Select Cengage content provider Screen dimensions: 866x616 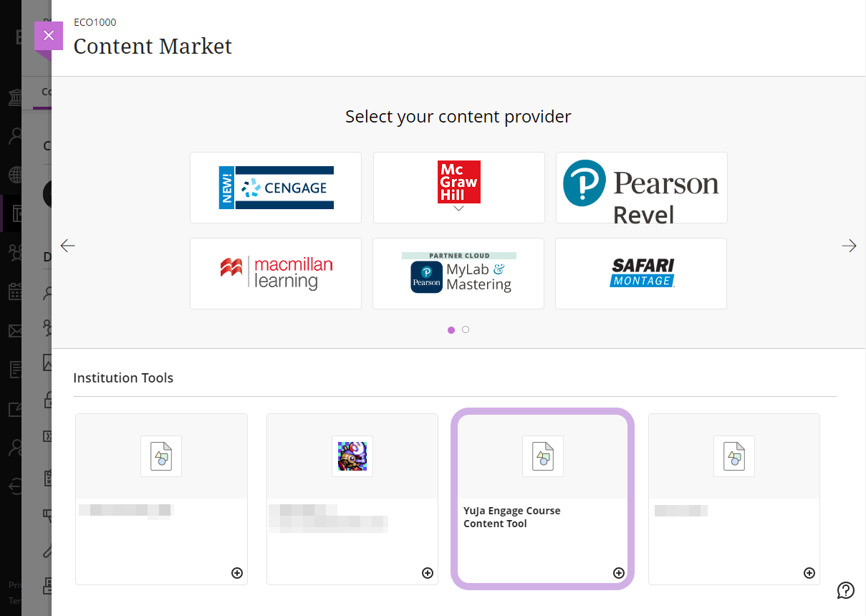276,188
